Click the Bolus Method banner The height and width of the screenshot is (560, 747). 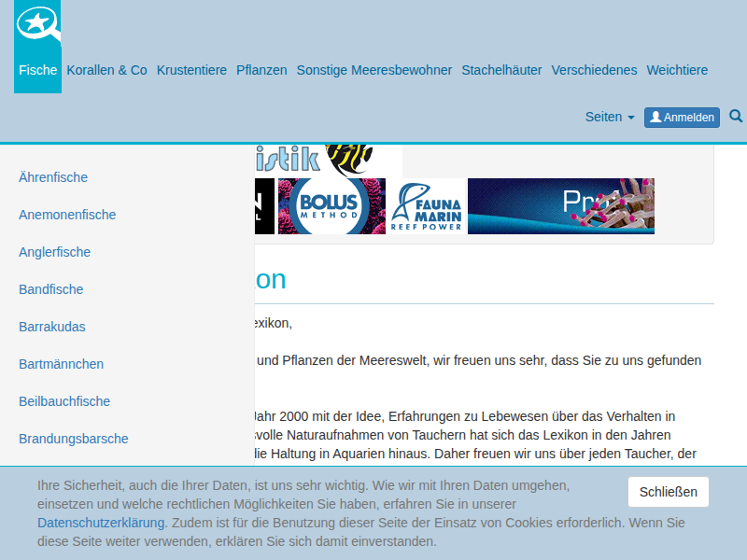tap(331, 206)
